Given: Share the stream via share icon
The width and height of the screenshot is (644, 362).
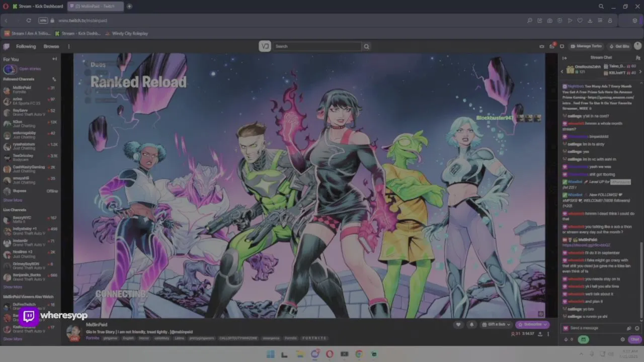Looking at the screenshot, I should (x=540, y=334).
